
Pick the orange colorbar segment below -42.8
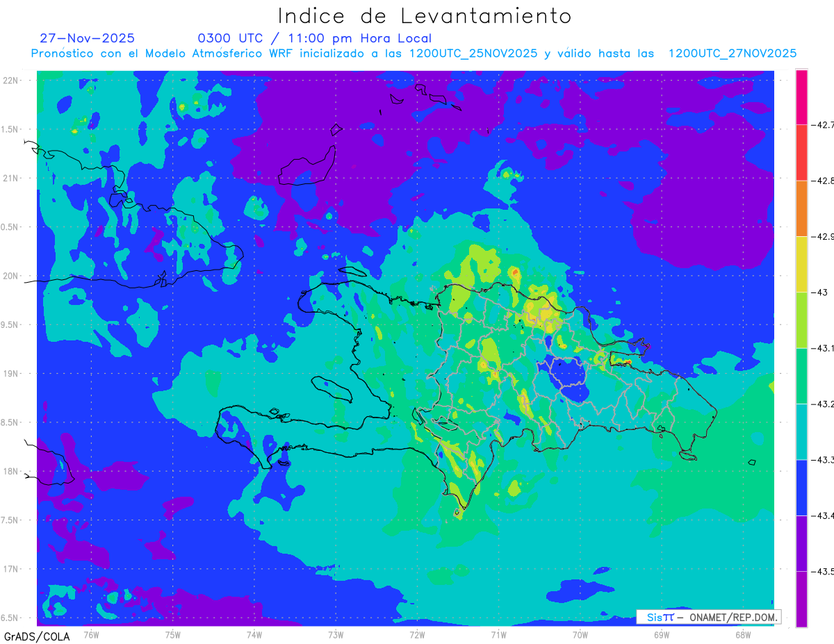click(801, 208)
